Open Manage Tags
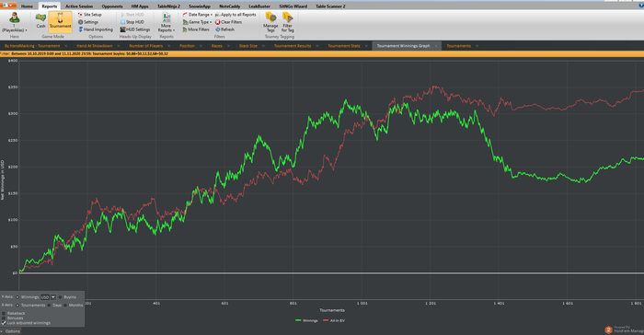This screenshot has height=335, width=644. [270, 22]
